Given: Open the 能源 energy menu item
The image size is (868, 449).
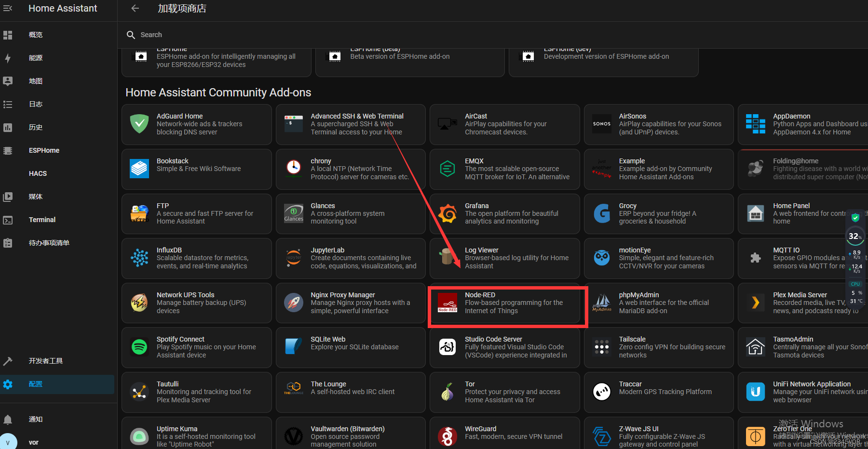Looking at the screenshot, I should [x=58, y=58].
